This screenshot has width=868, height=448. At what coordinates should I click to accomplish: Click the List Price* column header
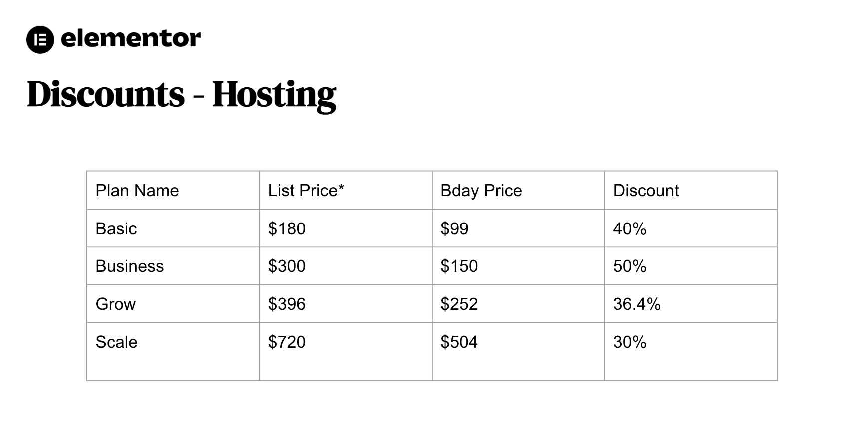(x=346, y=190)
